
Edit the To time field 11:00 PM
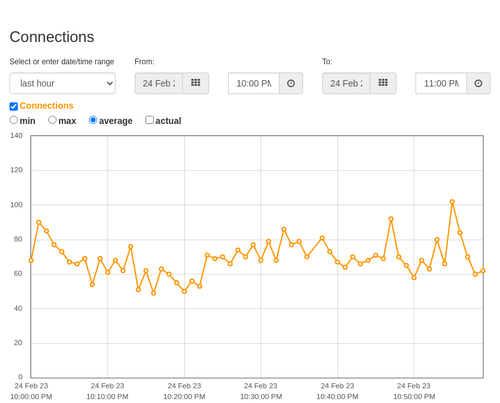pyautogui.click(x=441, y=83)
